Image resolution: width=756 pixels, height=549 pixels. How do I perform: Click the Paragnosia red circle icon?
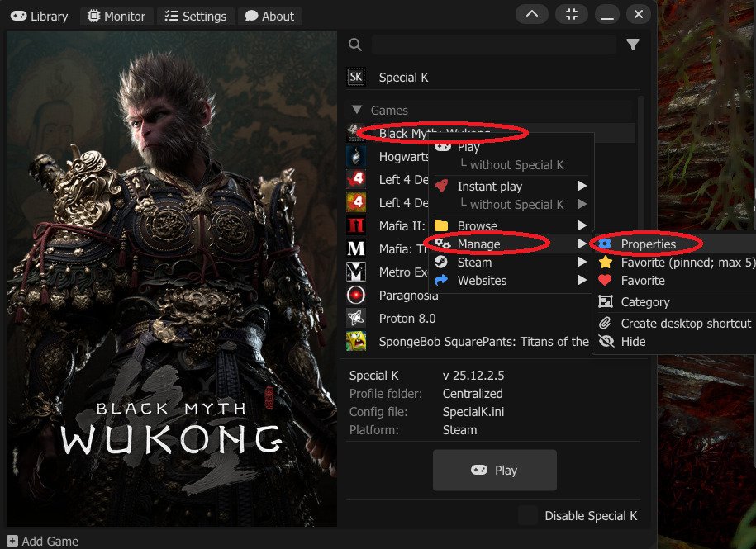tap(356, 295)
